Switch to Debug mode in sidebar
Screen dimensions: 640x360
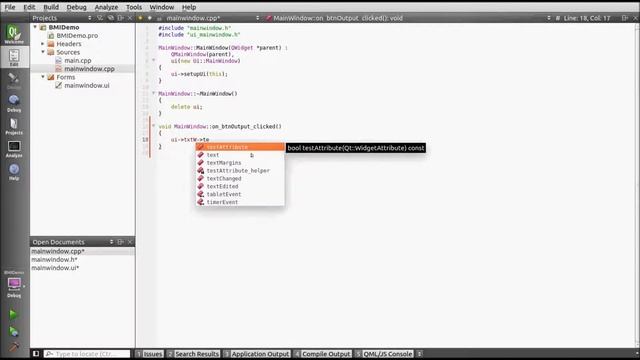14,103
